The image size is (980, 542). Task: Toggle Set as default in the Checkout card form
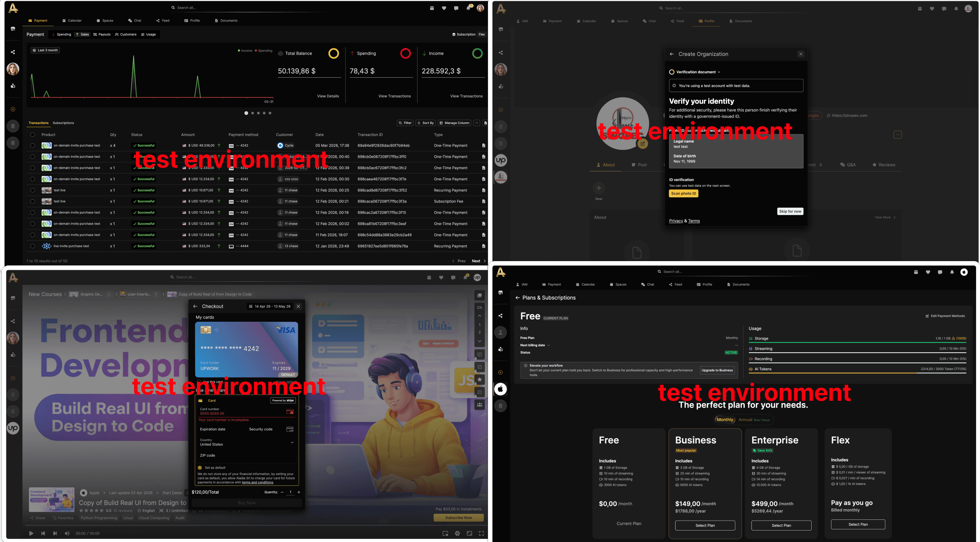tap(200, 468)
